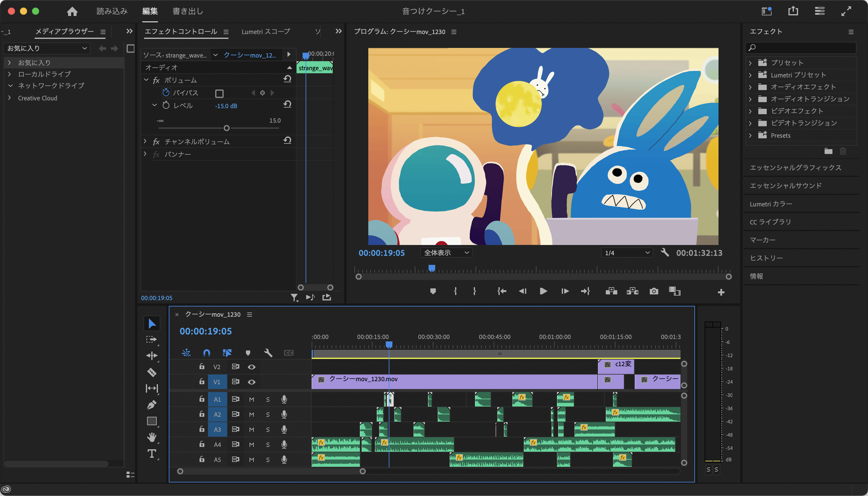The width and height of the screenshot is (868, 496).
Task: Click the filter properties funnel icon
Action: click(294, 297)
